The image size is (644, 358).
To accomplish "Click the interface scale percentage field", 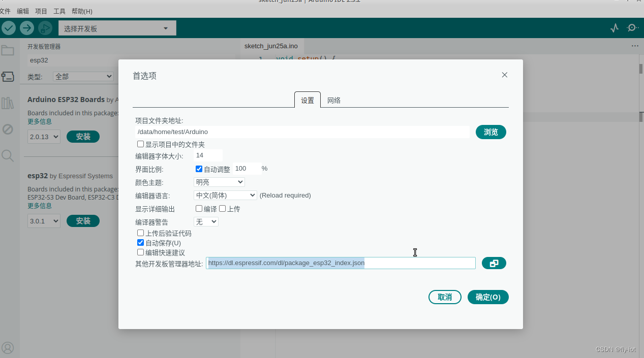I will click(247, 169).
